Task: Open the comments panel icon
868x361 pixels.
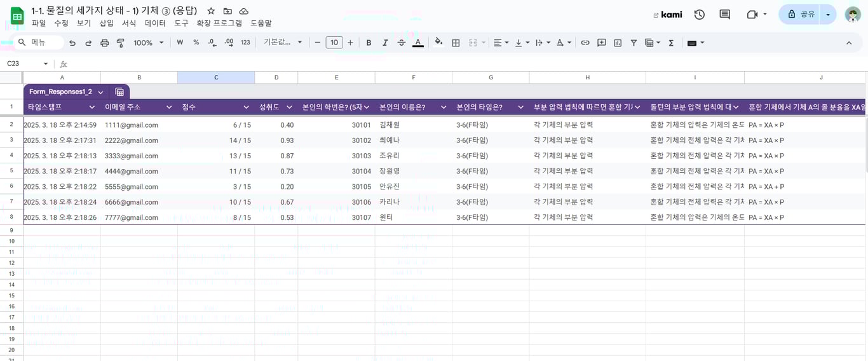Action: click(x=724, y=14)
